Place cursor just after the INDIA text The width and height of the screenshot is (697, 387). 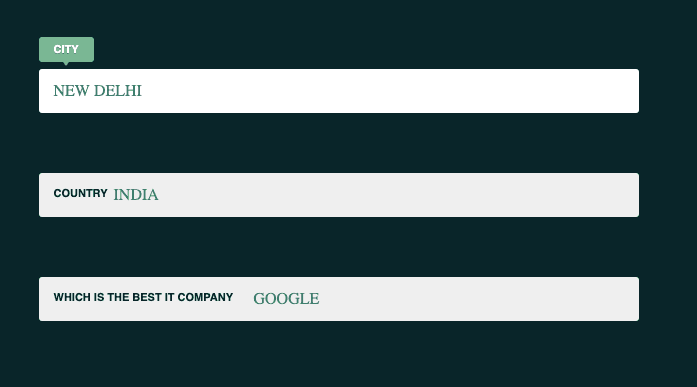(x=159, y=195)
